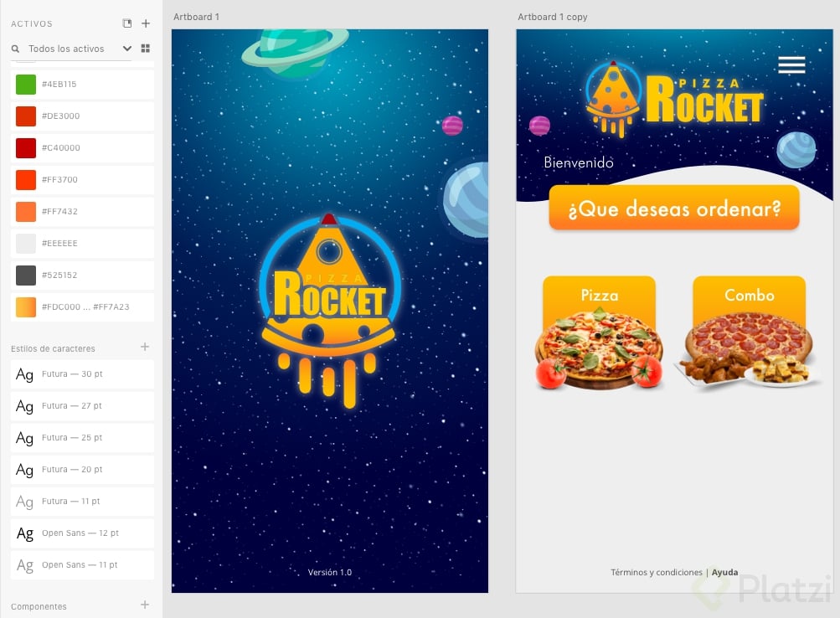The width and height of the screenshot is (840, 618).
Task: Click the Componentes section label
Action: 39,607
